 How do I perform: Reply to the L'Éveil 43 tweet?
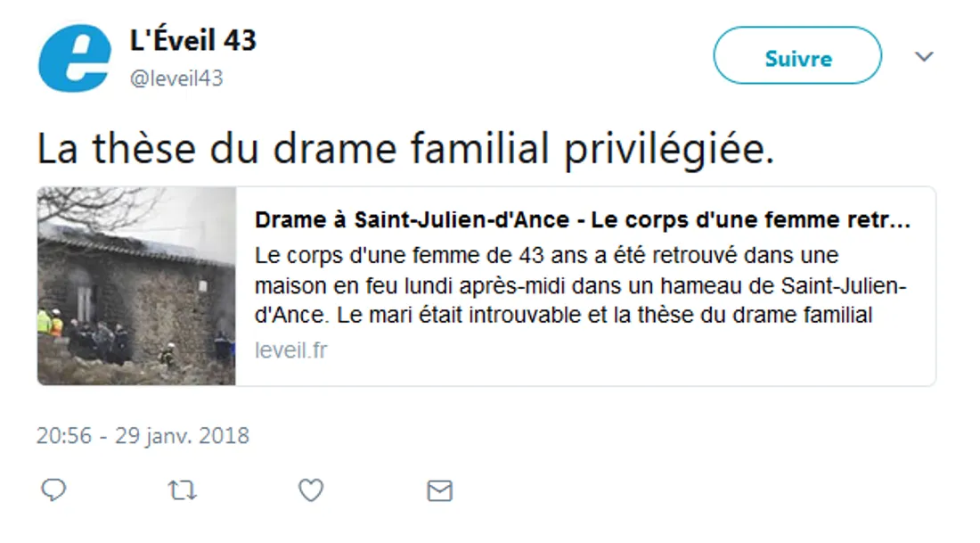pyautogui.click(x=54, y=490)
